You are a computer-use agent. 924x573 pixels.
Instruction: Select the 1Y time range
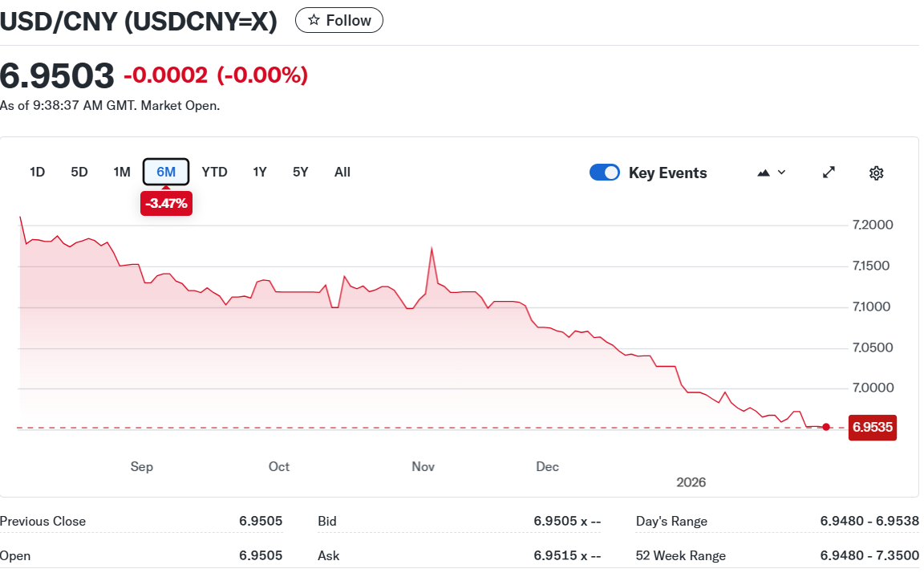[260, 172]
